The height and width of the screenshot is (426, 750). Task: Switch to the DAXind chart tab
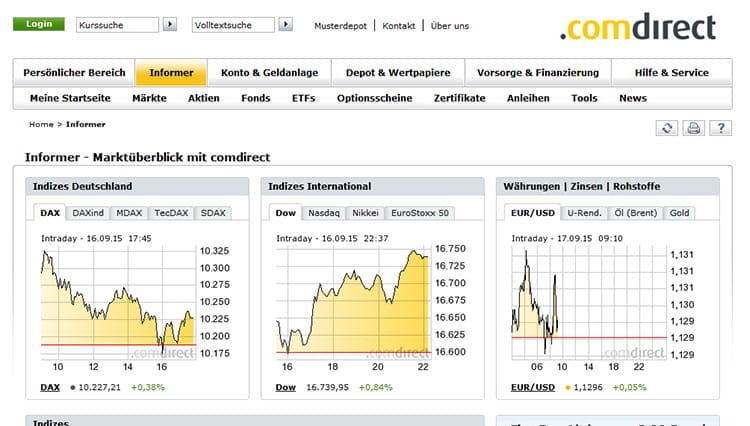pos(88,213)
